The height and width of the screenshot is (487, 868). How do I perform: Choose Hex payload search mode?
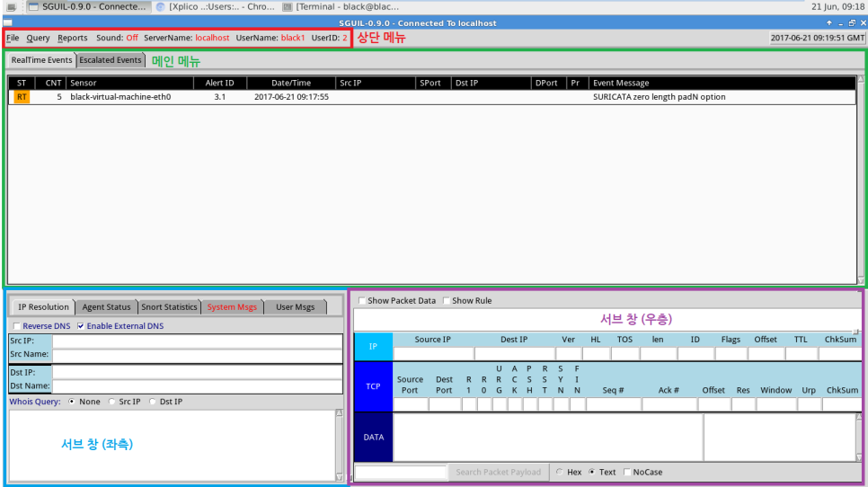point(560,472)
